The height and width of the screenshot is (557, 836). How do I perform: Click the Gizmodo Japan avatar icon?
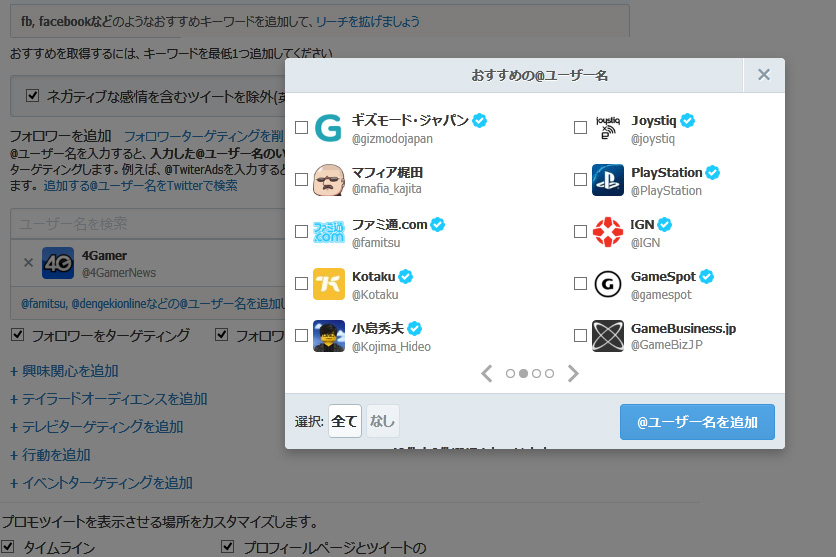pyautogui.click(x=328, y=128)
